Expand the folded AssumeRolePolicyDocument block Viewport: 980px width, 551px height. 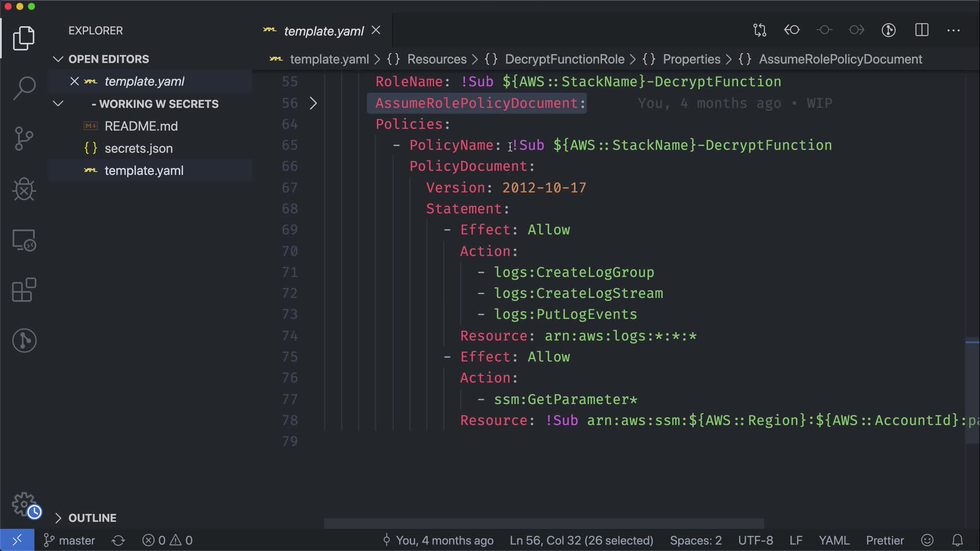[313, 104]
